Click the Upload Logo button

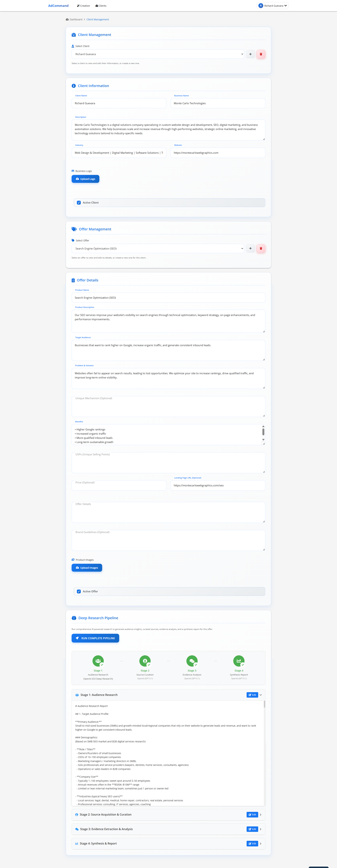coord(85,179)
